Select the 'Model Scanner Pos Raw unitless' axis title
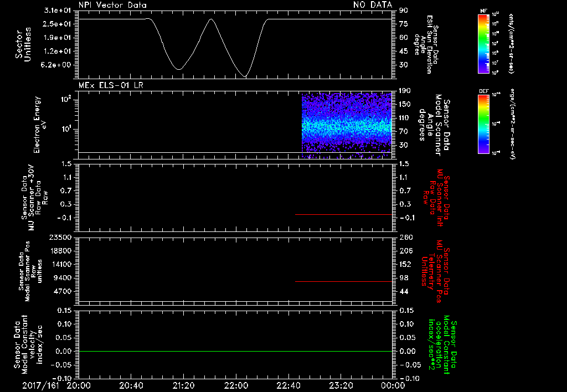Viewport: 567px width, 392px height. tap(30, 271)
